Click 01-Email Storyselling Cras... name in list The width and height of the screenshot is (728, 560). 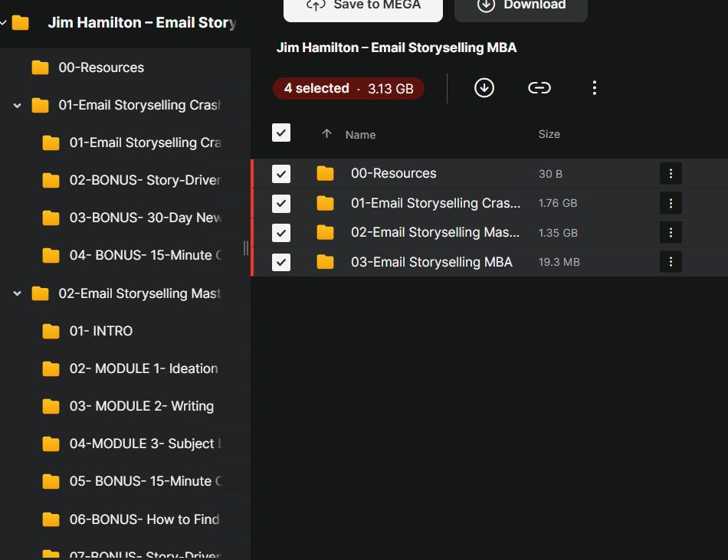coord(435,203)
